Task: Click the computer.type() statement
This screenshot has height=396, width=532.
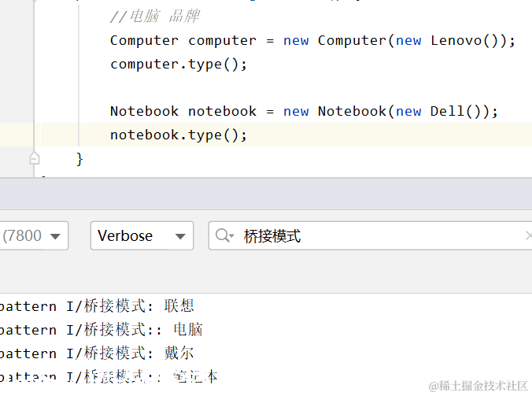Action: click(x=179, y=65)
